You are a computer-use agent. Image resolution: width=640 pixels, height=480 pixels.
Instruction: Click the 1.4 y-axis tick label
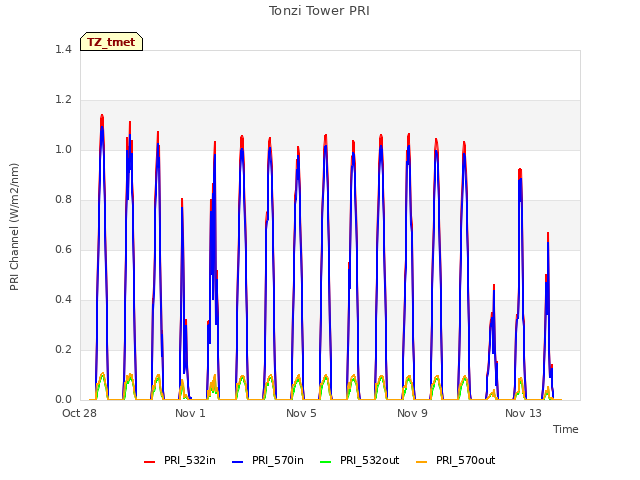63,49
